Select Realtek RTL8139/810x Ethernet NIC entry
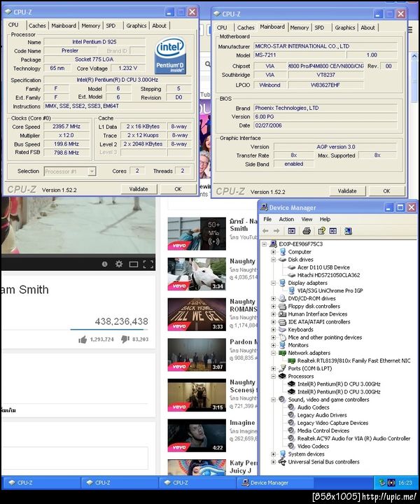This screenshot has width=420, height=504. tap(353, 360)
